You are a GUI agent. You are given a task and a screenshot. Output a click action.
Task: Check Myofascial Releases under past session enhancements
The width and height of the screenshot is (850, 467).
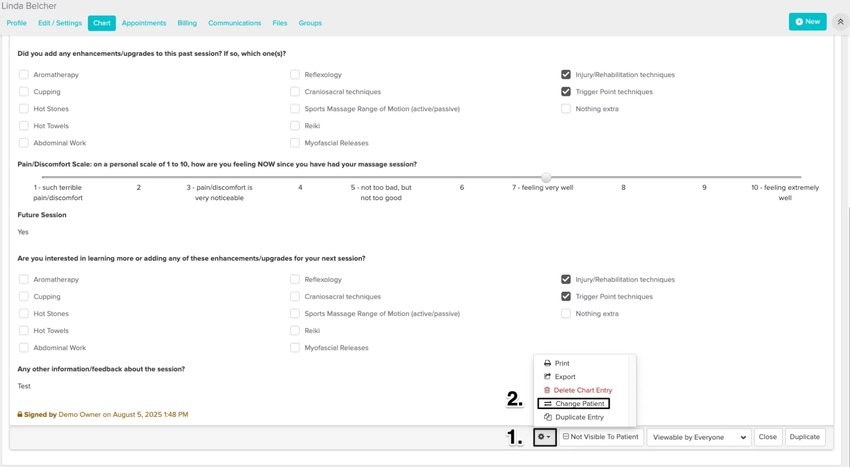pos(295,143)
